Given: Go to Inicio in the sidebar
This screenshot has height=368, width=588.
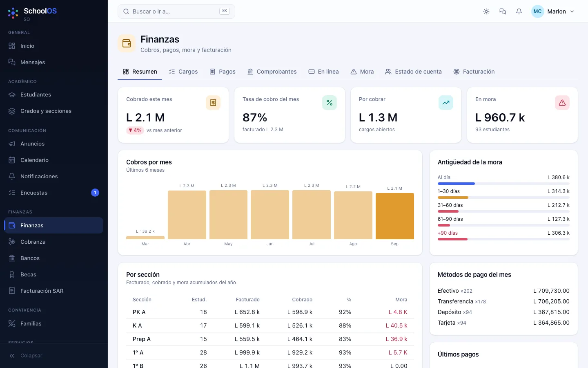Looking at the screenshot, I should (x=54, y=46).
